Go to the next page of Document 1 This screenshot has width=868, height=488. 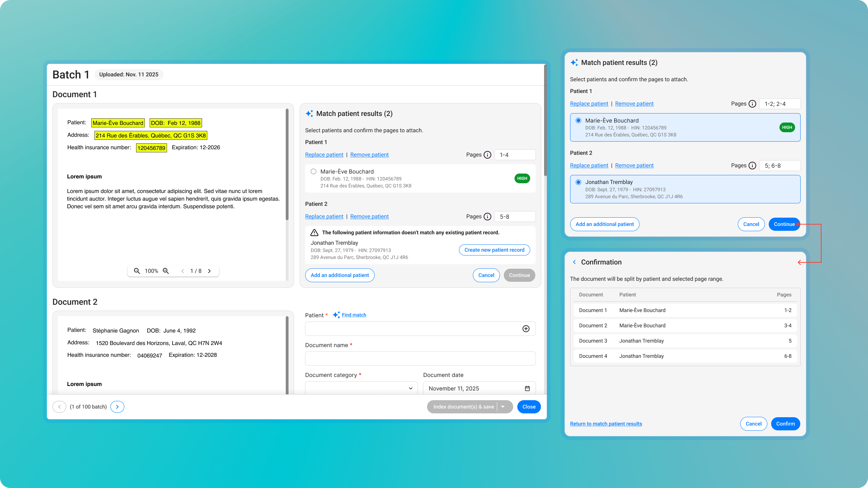[209, 271]
